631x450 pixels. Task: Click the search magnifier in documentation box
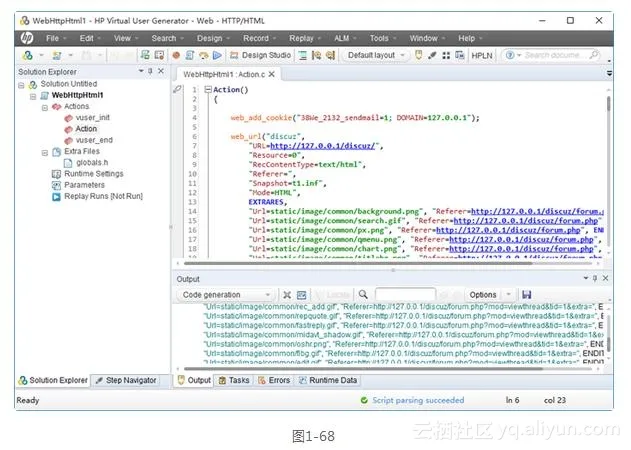point(594,55)
